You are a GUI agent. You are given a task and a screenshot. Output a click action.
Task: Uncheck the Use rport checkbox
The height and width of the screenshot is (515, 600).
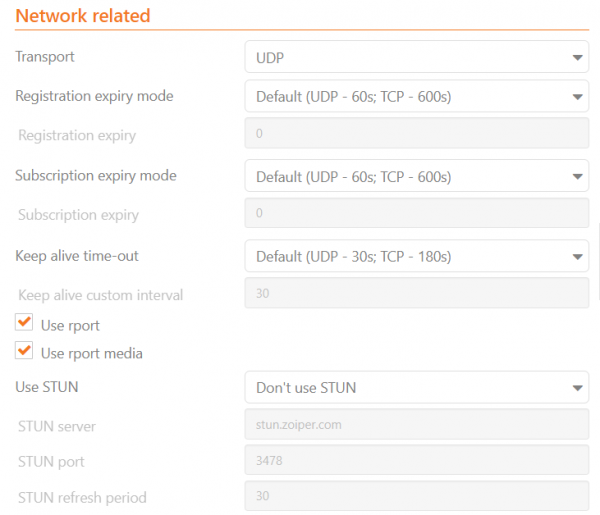click(24, 324)
